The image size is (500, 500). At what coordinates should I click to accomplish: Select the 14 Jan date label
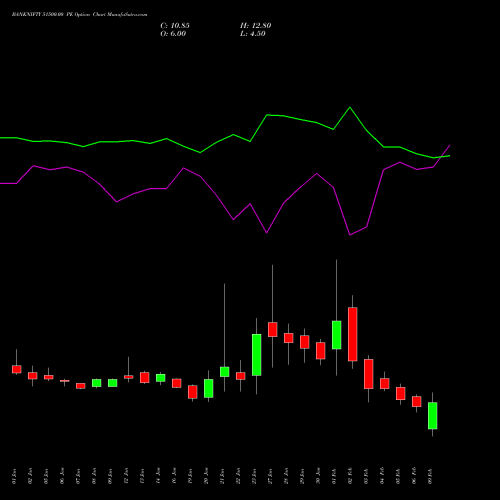tap(158, 476)
